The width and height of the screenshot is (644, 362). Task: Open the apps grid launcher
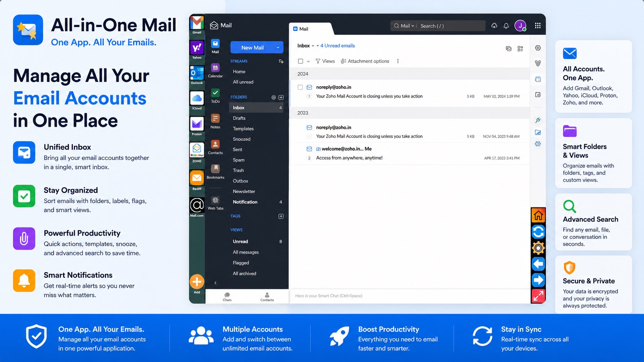pyautogui.click(x=538, y=25)
